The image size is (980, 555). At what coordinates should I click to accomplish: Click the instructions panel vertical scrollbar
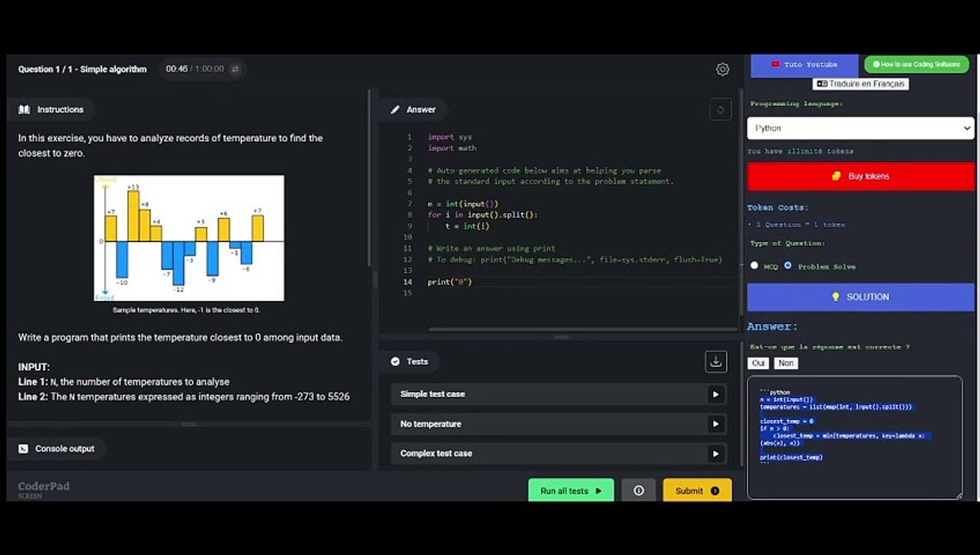(x=370, y=177)
